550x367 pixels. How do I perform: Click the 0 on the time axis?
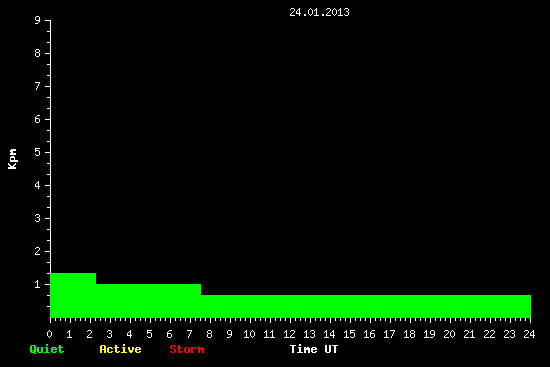49,334
